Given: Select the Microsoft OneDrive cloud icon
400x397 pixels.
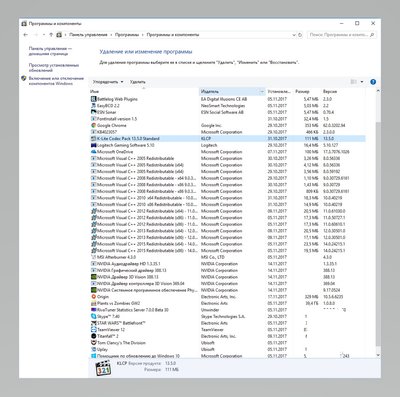Looking at the screenshot, I should pos(94,152).
